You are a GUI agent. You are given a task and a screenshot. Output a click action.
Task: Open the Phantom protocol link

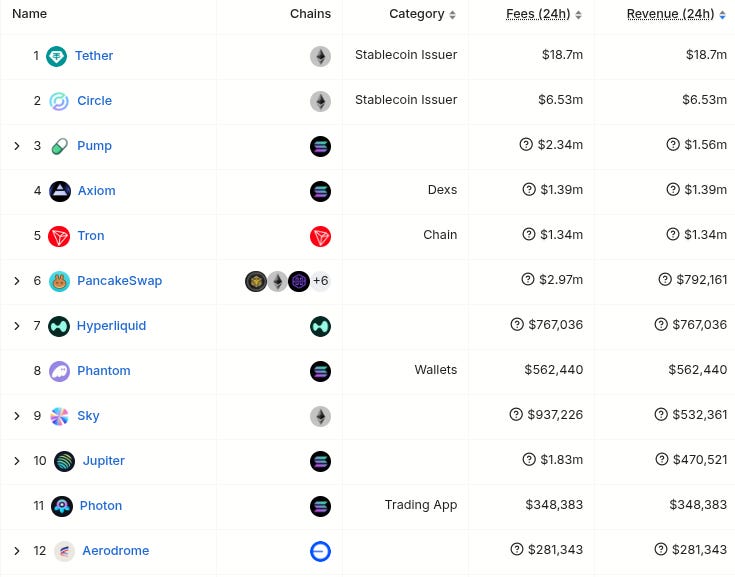coord(104,371)
